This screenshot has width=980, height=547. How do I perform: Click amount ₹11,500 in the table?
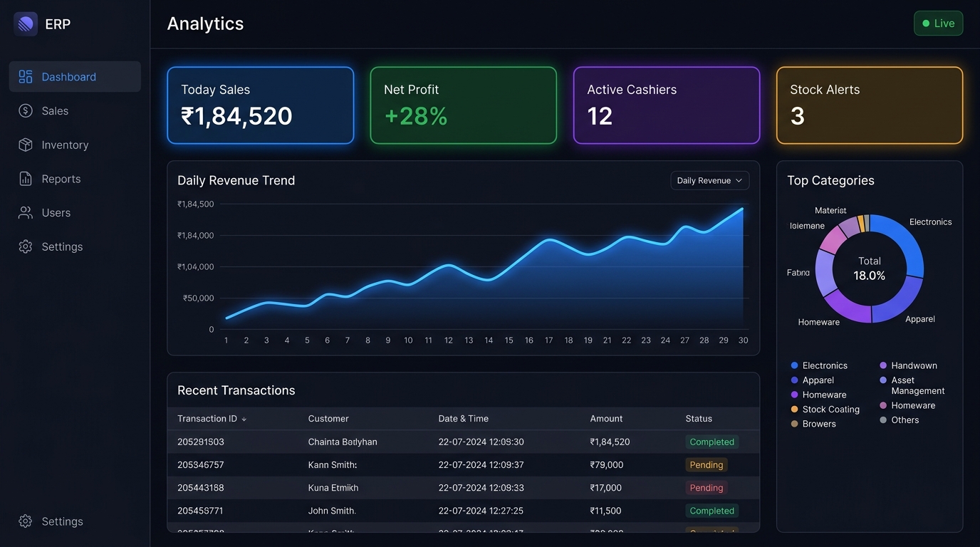click(606, 511)
